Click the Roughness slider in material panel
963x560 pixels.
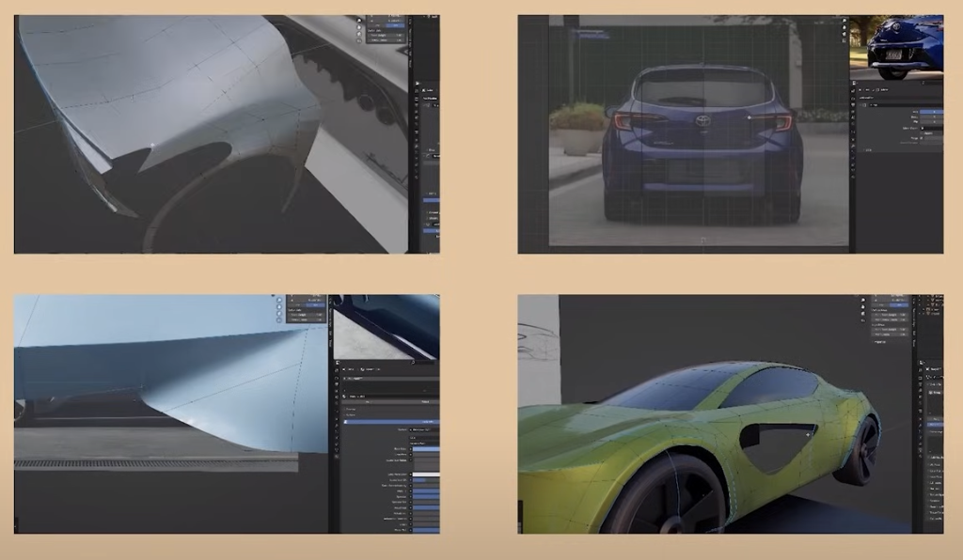point(426,507)
